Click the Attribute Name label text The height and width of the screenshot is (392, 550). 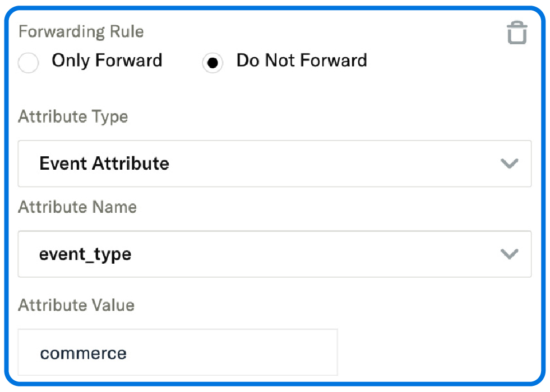click(x=78, y=208)
